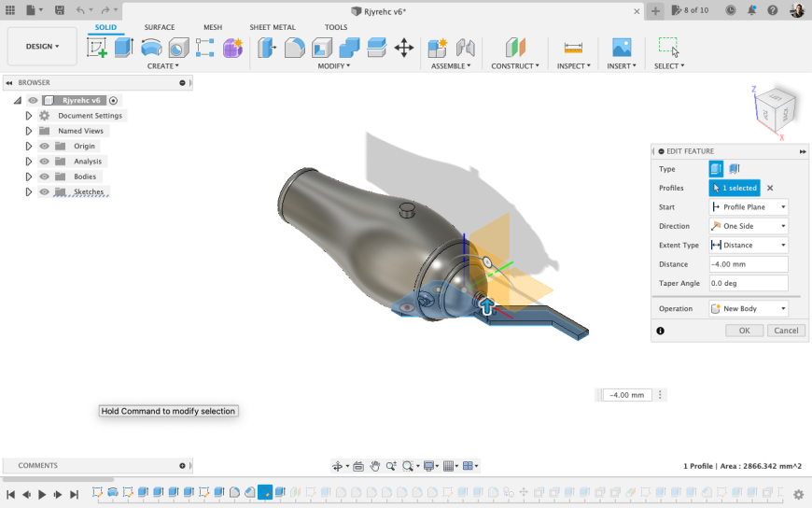Click the blue extrude distance arrow manipulator
The image size is (812, 508).
pos(486,306)
